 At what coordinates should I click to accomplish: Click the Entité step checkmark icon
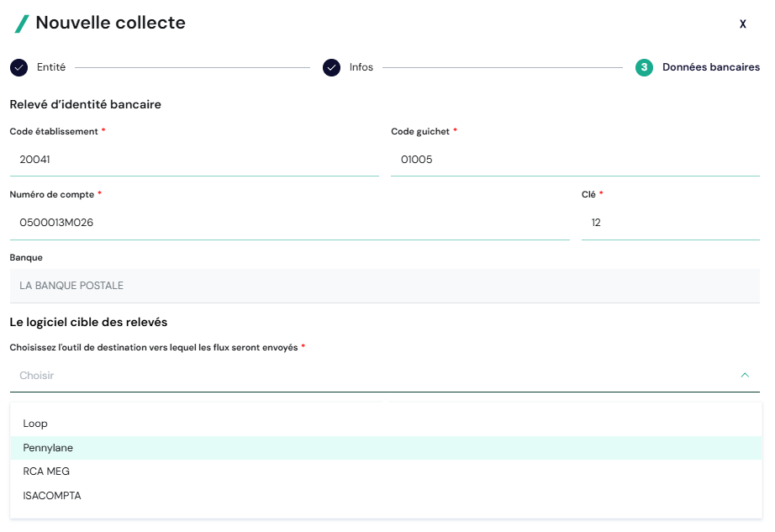18,67
